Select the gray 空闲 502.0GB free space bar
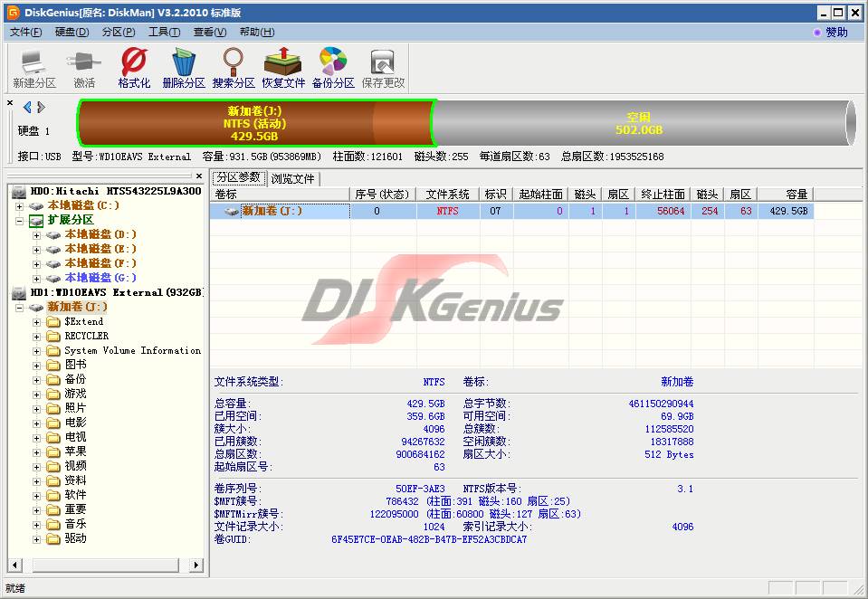The height and width of the screenshot is (599, 868). [644, 123]
